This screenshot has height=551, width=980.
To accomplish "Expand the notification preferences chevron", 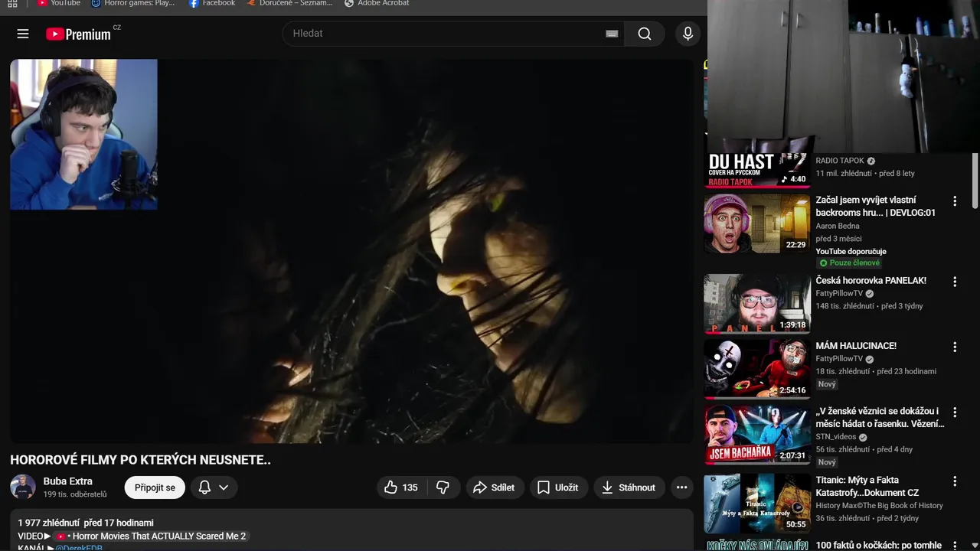I will click(224, 487).
